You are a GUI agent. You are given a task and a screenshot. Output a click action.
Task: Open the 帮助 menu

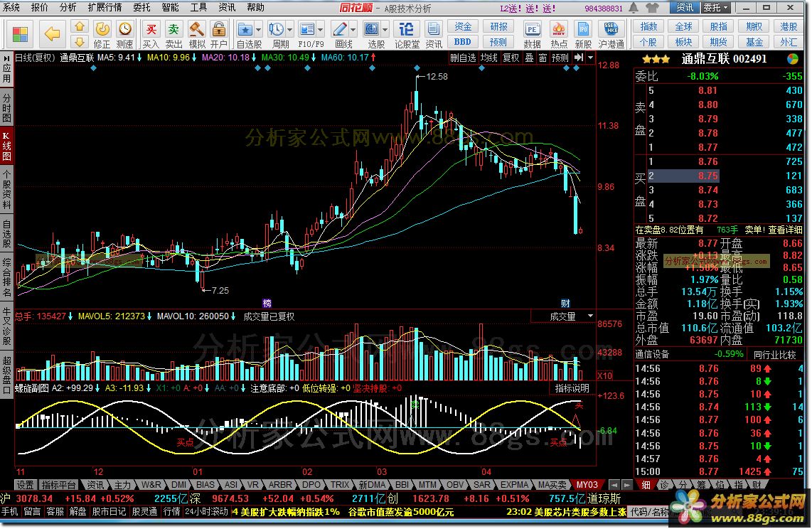click(x=255, y=7)
